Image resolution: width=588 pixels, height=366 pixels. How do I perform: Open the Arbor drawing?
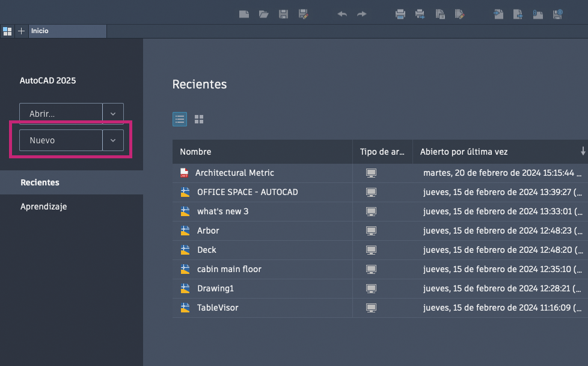pos(208,231)
